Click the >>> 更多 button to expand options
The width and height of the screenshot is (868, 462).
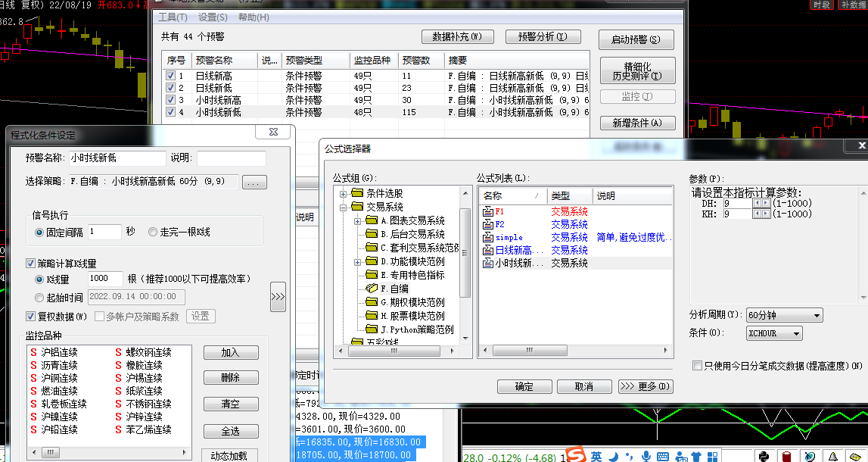pyautogui.click(x=646, y=387)
